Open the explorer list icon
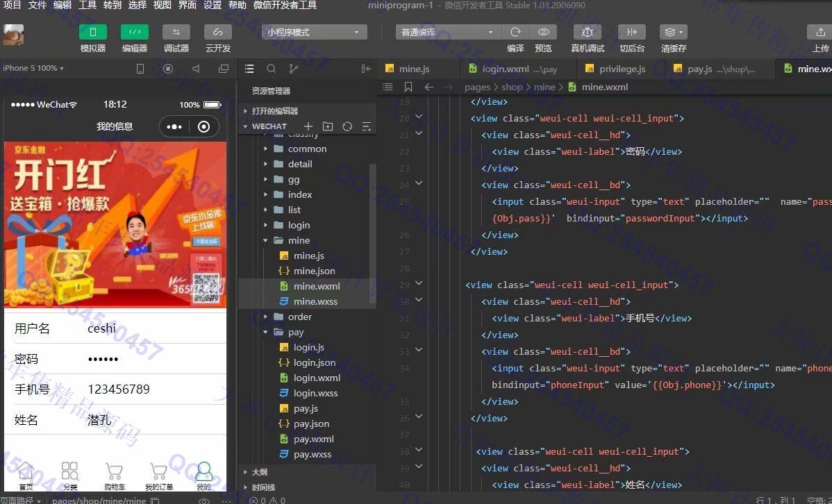Image resolution: width=832 pixels, height=504 pixels. (249, 69)
